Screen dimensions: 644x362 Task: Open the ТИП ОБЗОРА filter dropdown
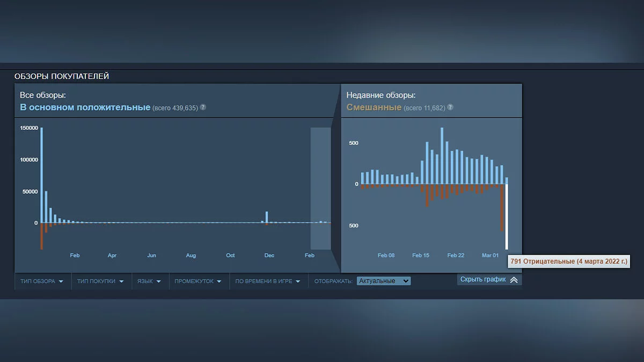pyautogui.click(x=42, y=281)
